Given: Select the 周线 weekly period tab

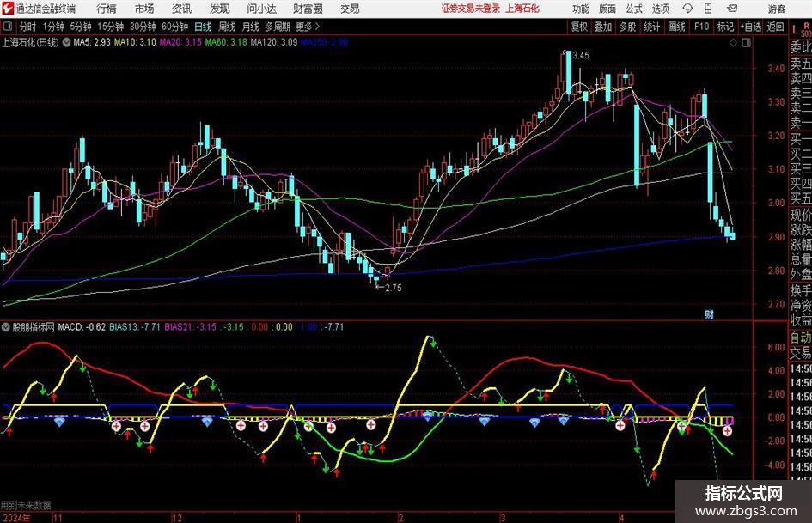Looking at the screenshot, I should tap(226, 27).
